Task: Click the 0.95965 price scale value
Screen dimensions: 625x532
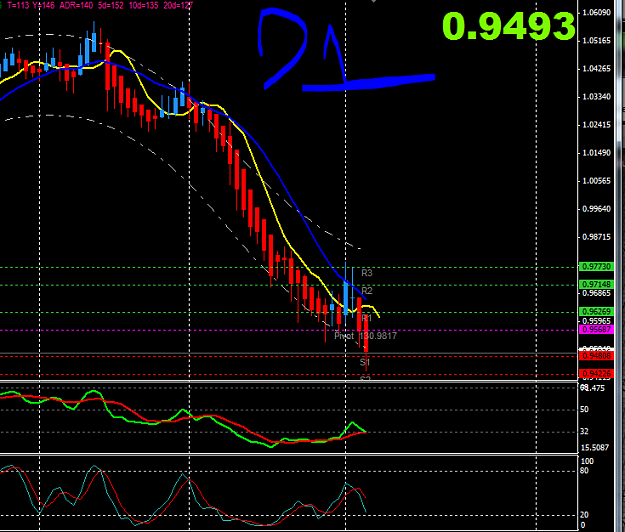Action: point(597,321)
